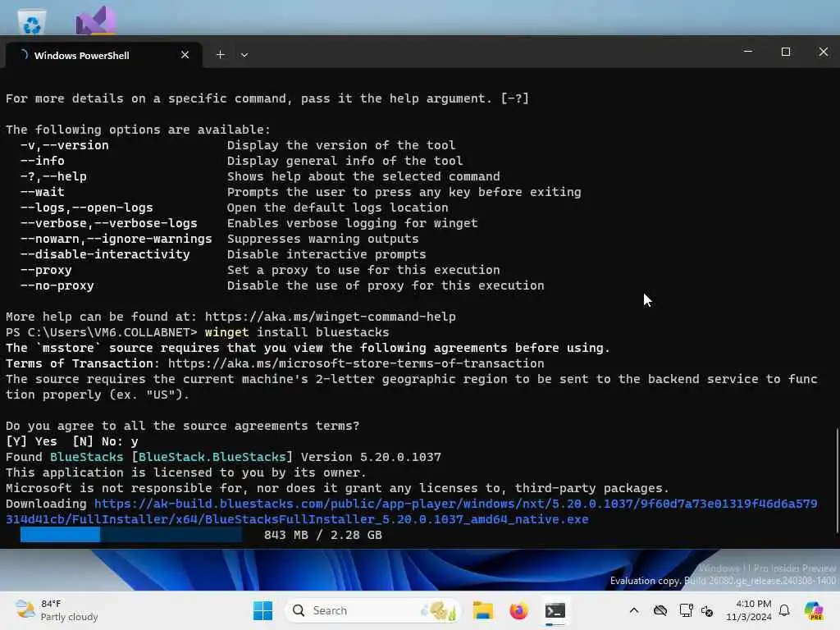Click the '-?,--help' option text
The width and height of the screenshot is (840, 630).
pyautogui.click(x=53, y=176)
